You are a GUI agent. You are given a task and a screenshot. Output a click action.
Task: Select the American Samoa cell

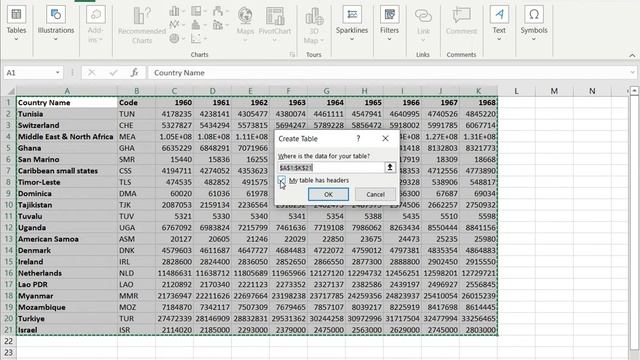(x=67, y=239)
